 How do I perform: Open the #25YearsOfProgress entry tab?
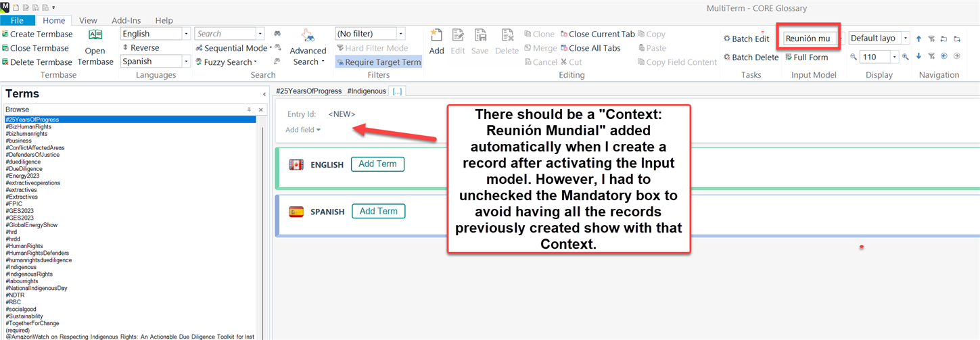[x=308, y=91]
